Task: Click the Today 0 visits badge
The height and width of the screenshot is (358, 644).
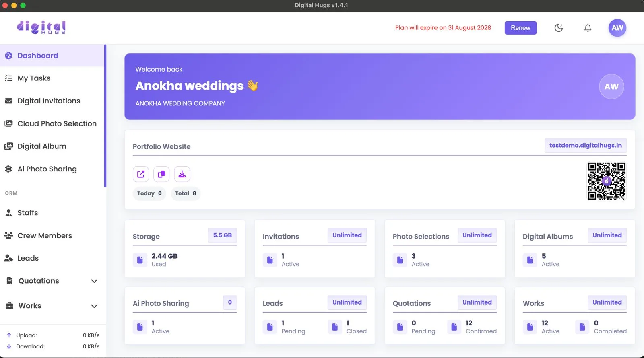Action: pyautogui.click(x=149, y=193)
